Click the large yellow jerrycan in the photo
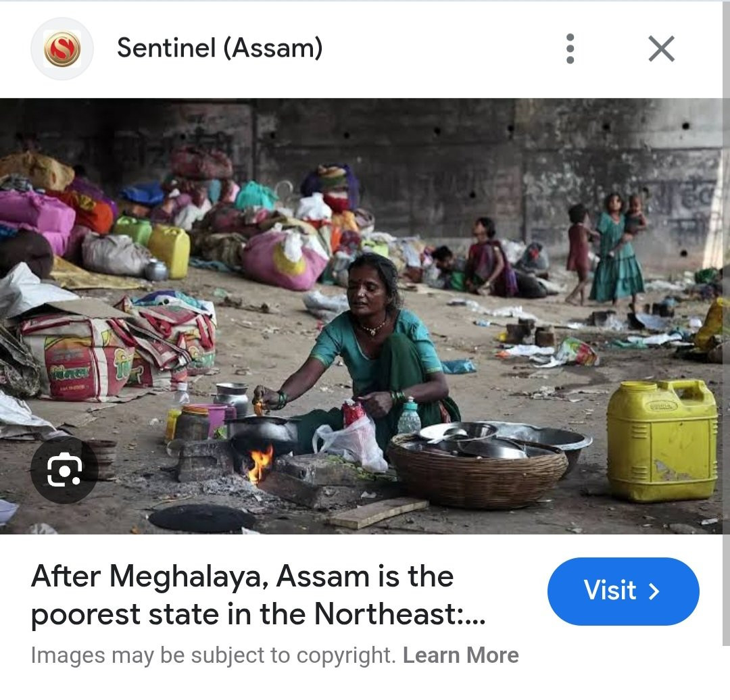Viewport: 730px width, 700px height. coord(662,441)
